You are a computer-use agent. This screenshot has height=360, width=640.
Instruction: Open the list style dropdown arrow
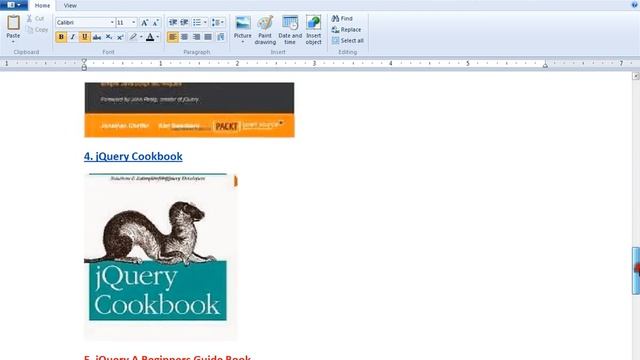pos(205,22)
